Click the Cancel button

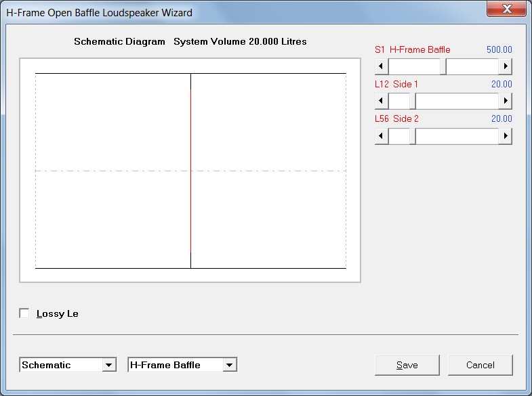pos(480,365)
